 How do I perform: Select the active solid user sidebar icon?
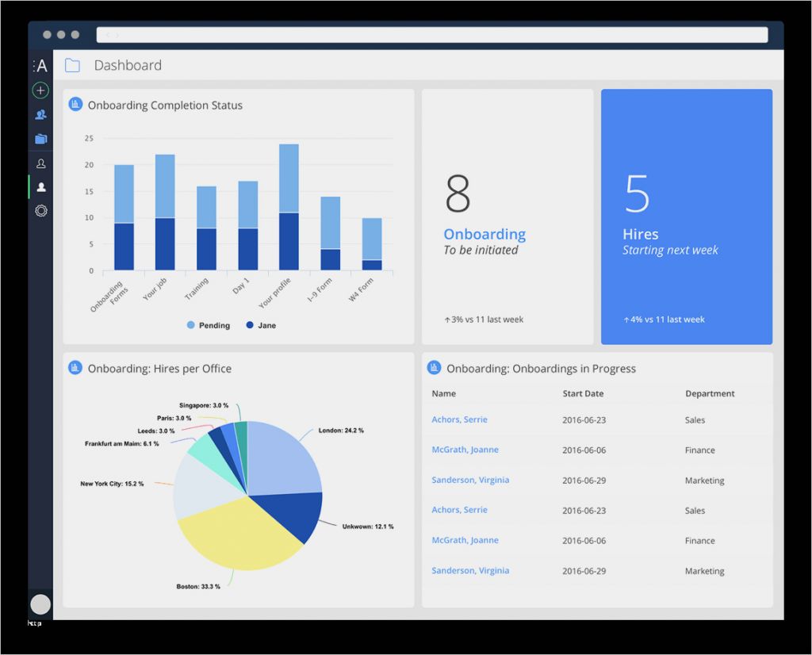(x=40, y=187)
